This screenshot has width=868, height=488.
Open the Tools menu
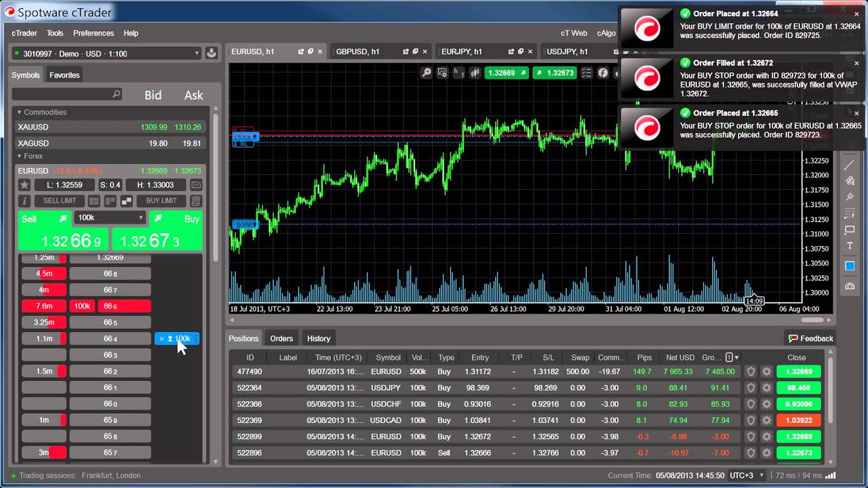[x=55, y=33]
